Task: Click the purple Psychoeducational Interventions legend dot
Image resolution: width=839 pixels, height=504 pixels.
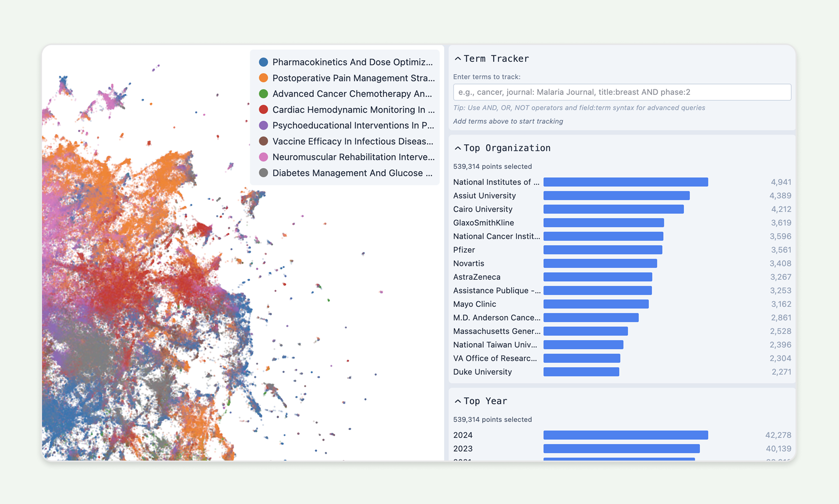Action: pos(263,125)
